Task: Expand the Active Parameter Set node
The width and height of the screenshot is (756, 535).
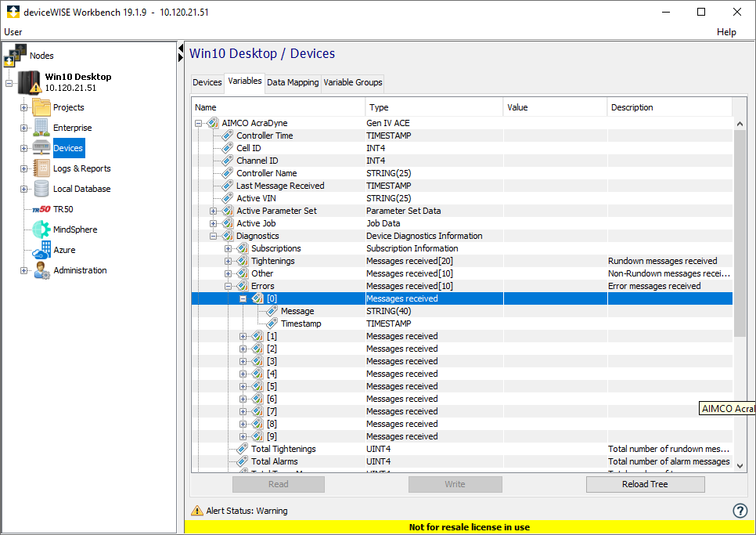Action: pyautogui.click(x=214, y=211)
